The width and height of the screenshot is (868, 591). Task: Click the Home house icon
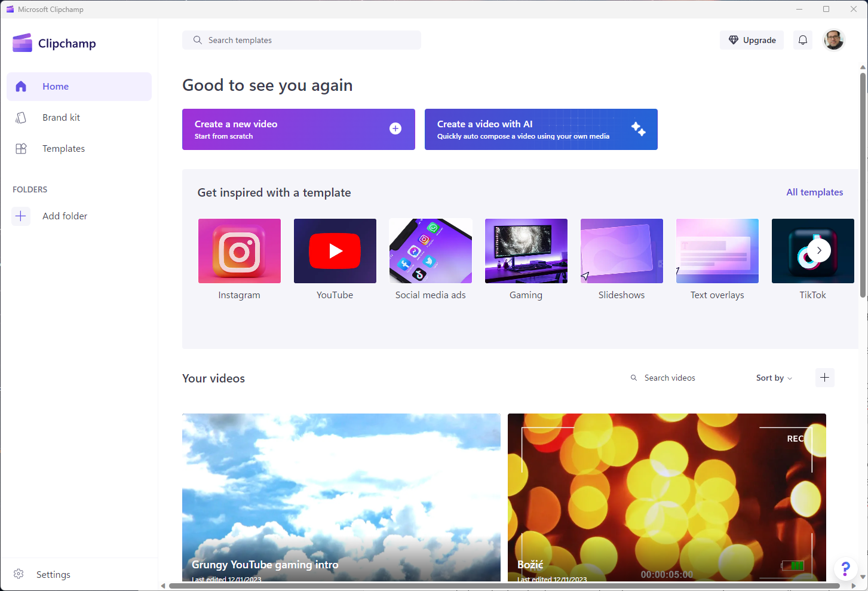21,87
